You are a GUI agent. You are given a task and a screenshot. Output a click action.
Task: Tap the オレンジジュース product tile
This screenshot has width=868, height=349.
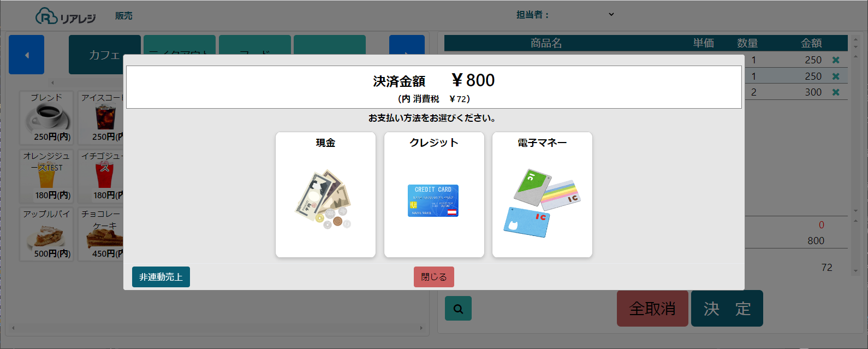click(46, 175)
